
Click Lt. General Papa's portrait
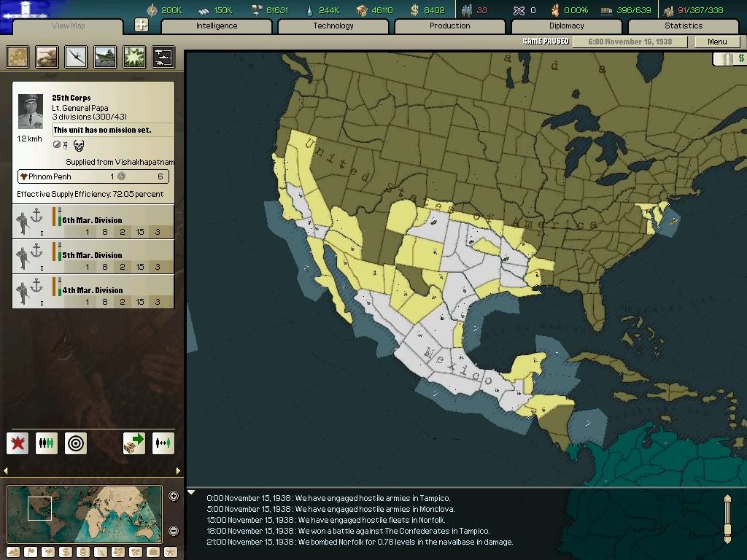(x=31, y=111)
